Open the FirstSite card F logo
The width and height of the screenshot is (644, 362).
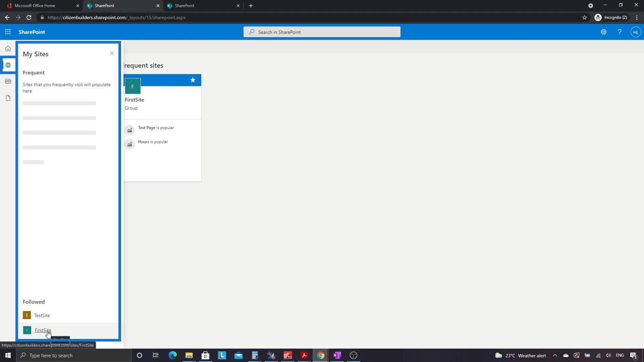(133, 86)
